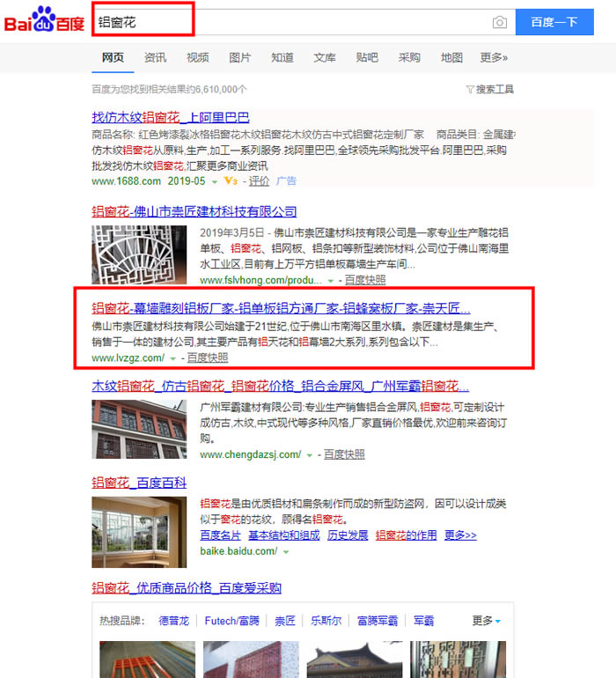Click the Baidu logo
The height and width of the screenshot is (678, 616).
pyautogui.click(x=44, y=21)
